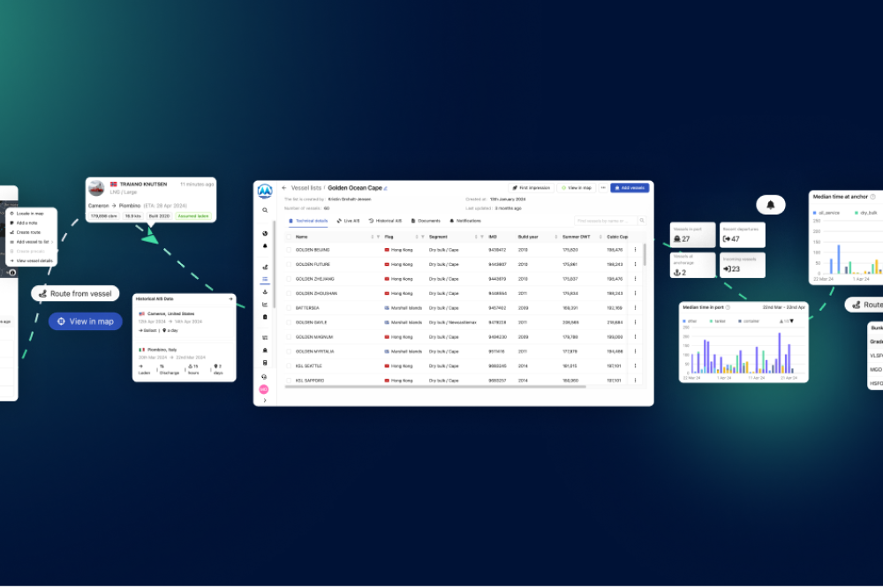Click the Add vessels button
Viewport: 883px width, 588px height.
point(630,188)
